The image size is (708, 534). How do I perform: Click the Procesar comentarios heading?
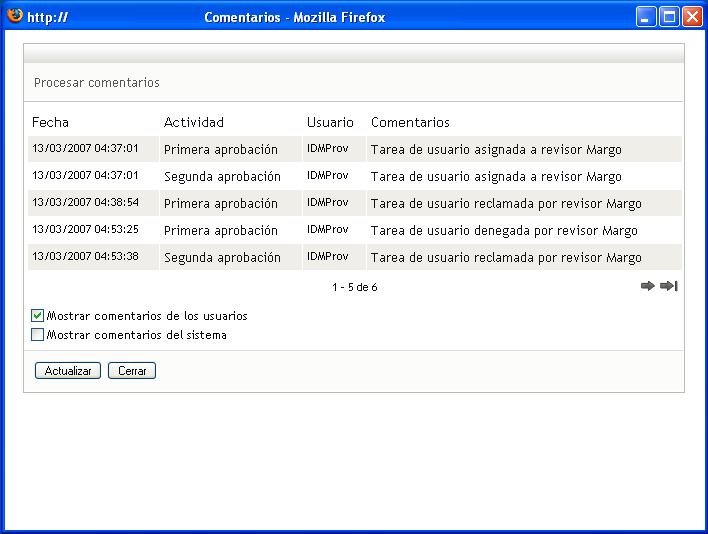[97, 83]
